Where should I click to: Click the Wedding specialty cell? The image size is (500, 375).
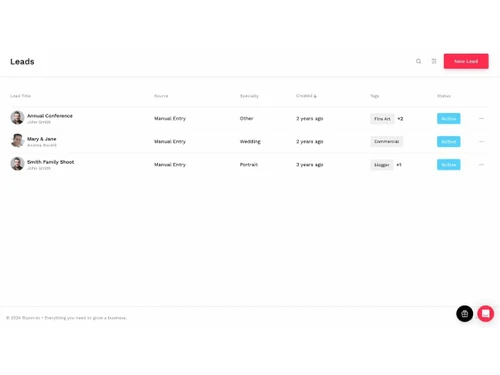[250, 142]
